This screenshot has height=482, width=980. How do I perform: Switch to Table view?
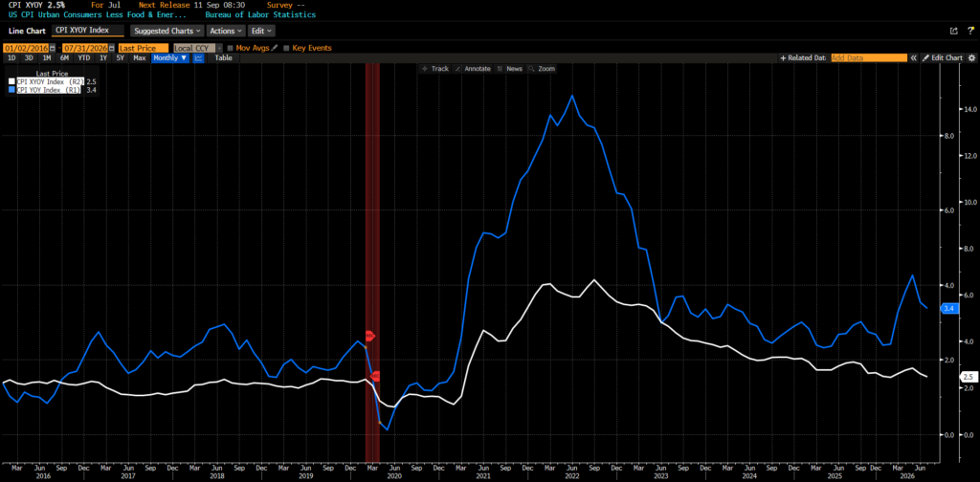[x=223, y=58]
